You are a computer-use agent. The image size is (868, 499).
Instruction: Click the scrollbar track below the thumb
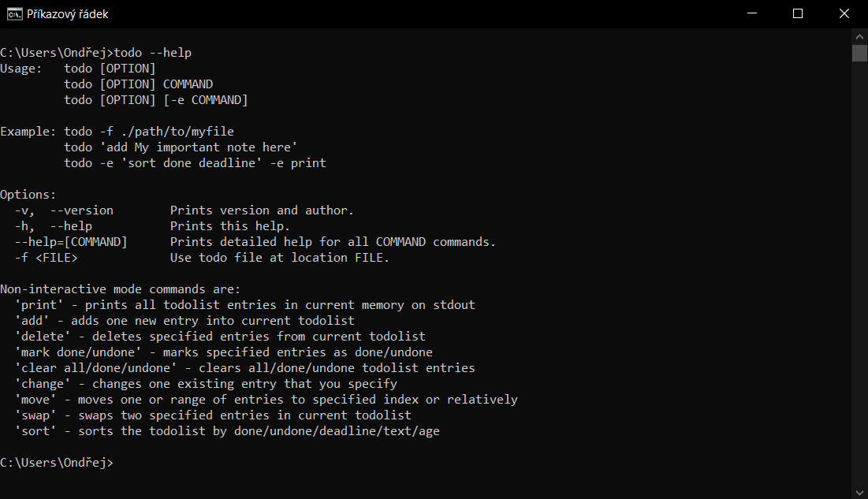point(859,276)
